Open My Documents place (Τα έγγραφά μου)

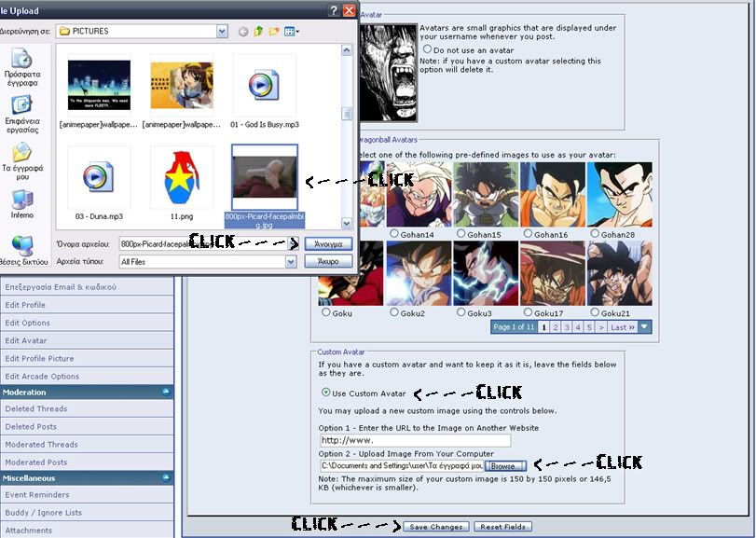[22, 161]
